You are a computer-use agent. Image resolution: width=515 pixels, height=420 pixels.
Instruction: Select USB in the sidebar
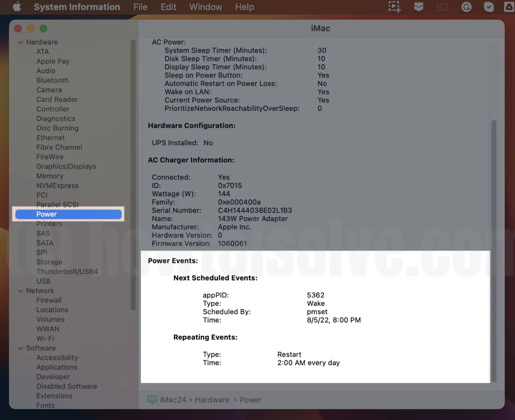(x=43, y=281)
